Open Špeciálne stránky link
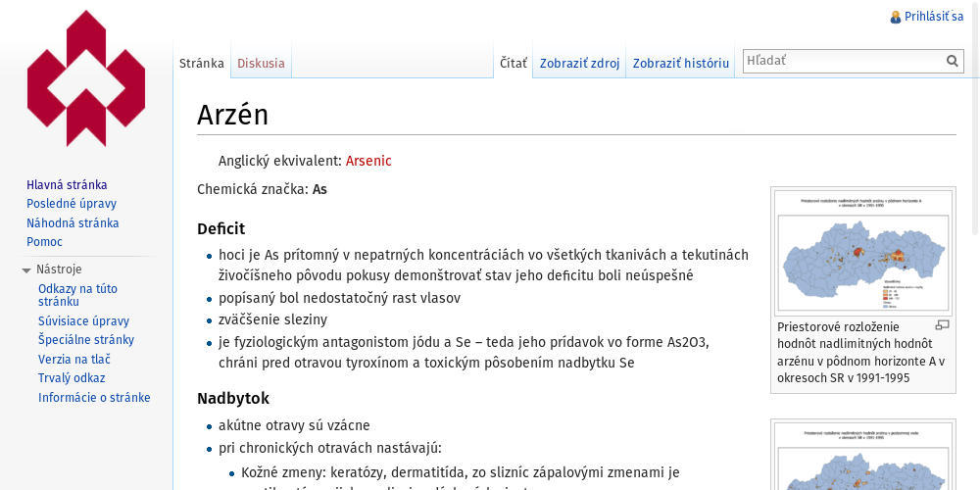Viewport: 980px width, 490px height. pyautogui.click(x=86, y=340)
